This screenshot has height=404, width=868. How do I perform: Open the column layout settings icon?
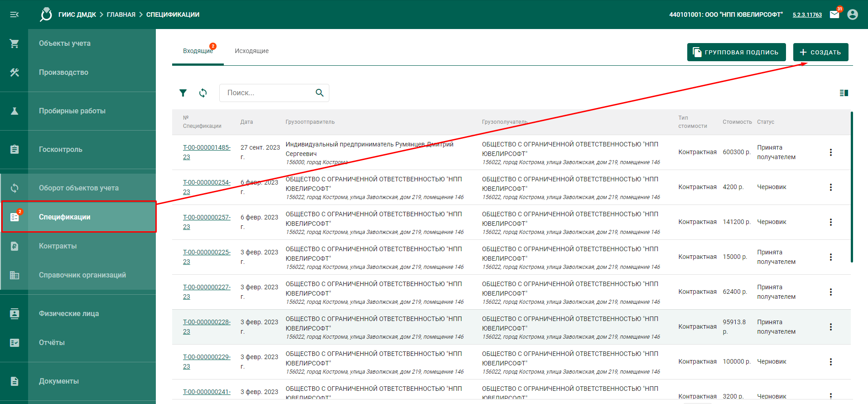[844, 93]
